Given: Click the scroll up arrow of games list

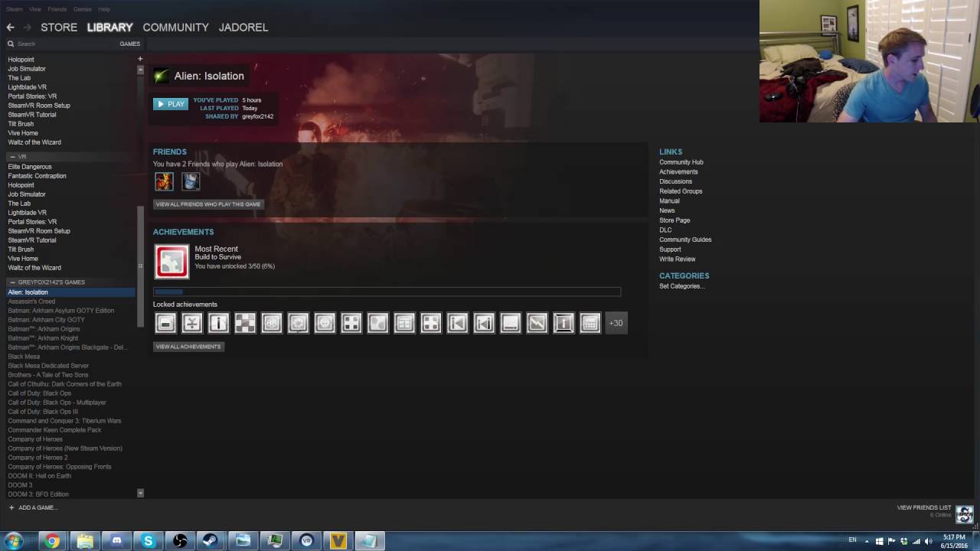Looking at the screenshot, I should (140, 70).
